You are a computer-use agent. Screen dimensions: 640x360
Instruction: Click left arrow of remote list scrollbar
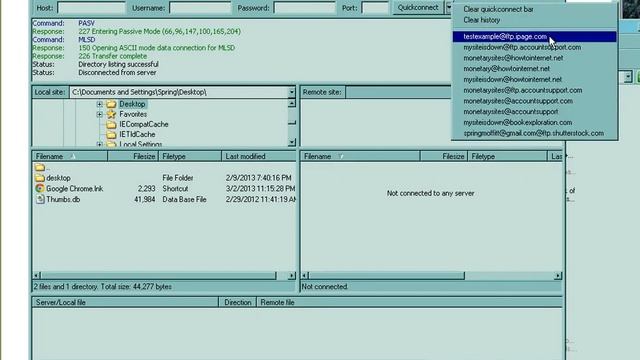(x=304, y=276)
